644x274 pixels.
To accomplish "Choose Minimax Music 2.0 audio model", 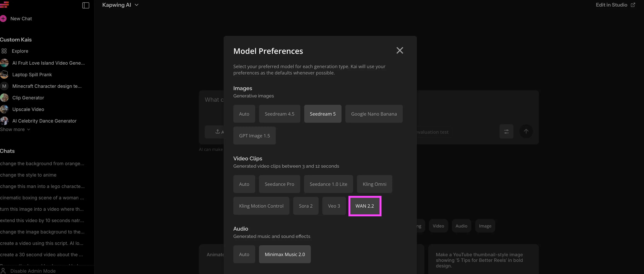I will (285, 254).
